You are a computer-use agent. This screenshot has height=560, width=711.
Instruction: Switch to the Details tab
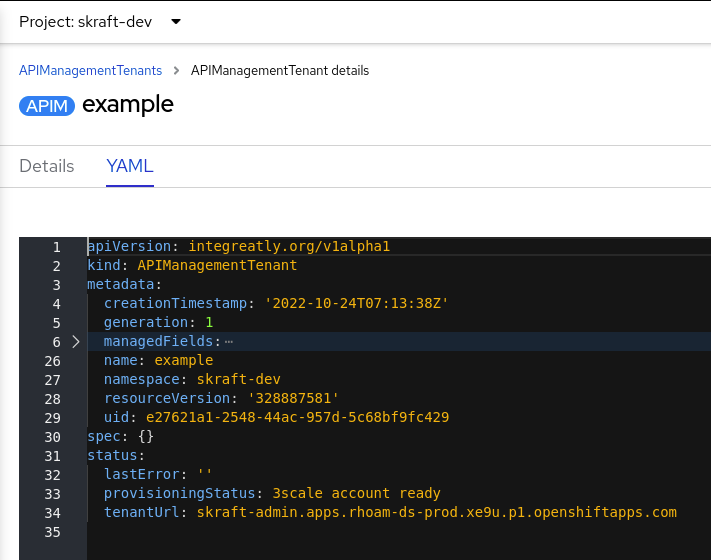47,166
